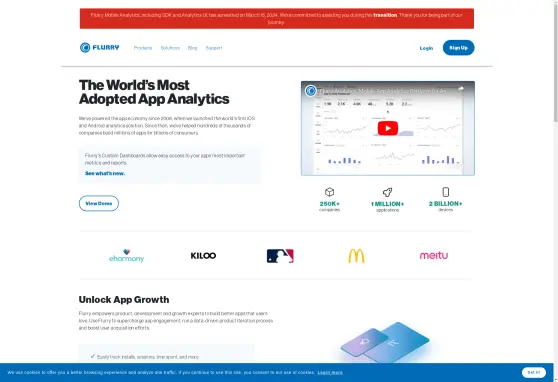Click the share arrow on video
The width and height of the screenshot is (558, 382).
[x=460, y=89]
